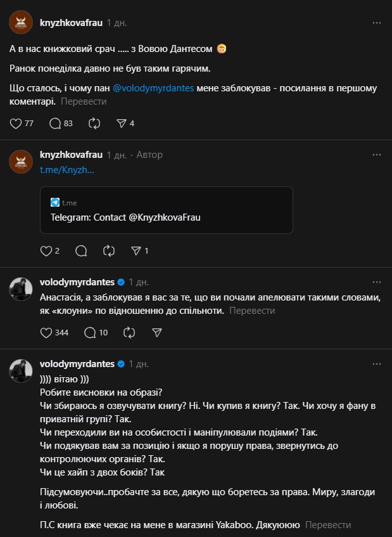This screenshot has height=537, width=392.
Task: Open more options for the first knyzhkovafrau post
Action: coord(377,23)
